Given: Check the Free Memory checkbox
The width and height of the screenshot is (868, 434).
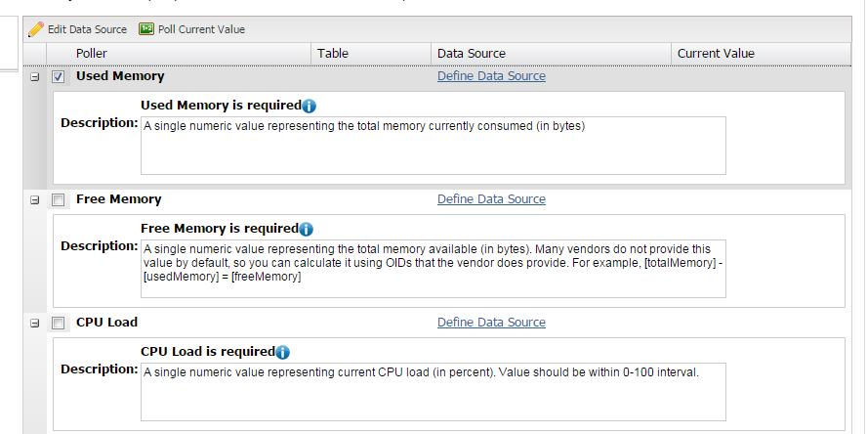Looking at the screenshot, I should coord(59,199).
